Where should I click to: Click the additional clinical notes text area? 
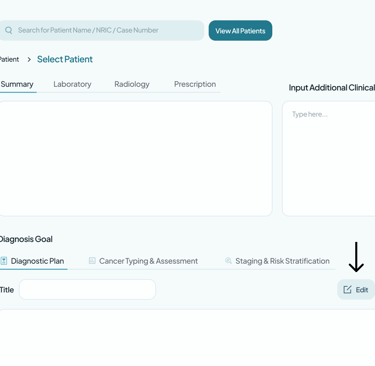[x=329, y=159]
